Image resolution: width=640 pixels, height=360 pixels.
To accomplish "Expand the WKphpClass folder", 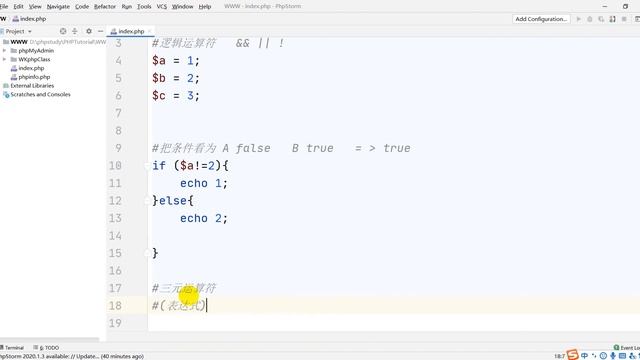I will (x=4, y=59).
